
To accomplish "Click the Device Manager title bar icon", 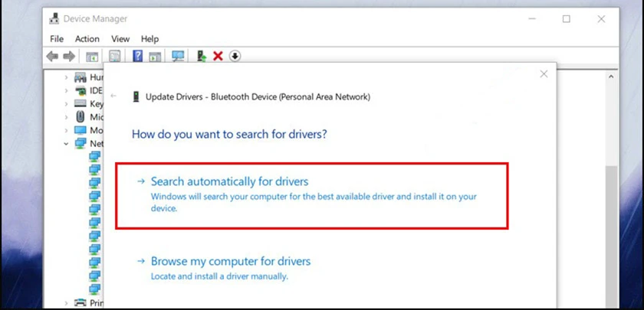I will click(54, 18).
